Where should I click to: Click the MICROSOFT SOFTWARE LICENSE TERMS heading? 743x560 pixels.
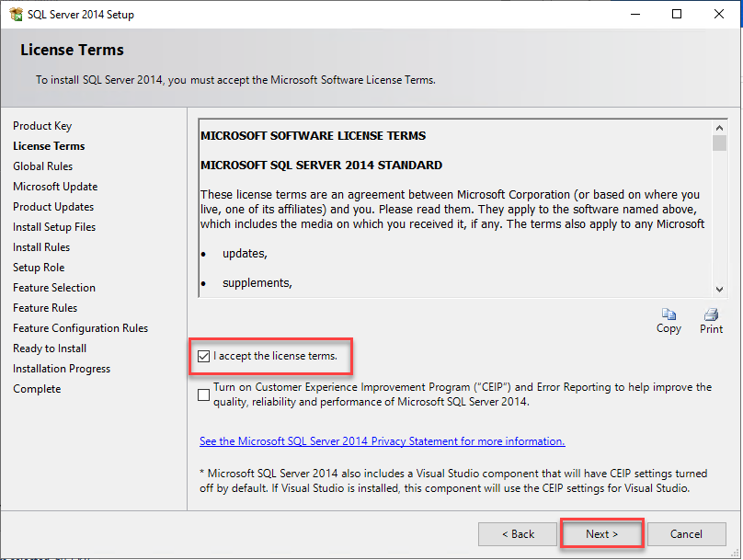(x=313, y=135)
